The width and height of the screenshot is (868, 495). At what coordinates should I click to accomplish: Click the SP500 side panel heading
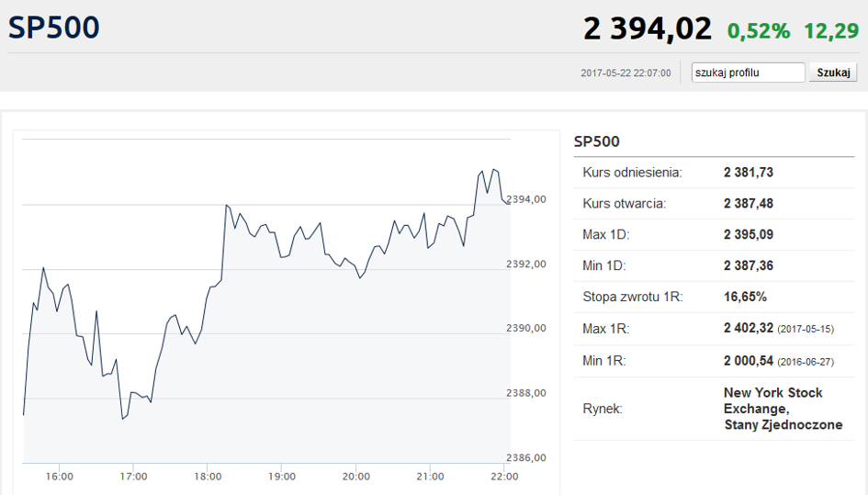[597, 141]
